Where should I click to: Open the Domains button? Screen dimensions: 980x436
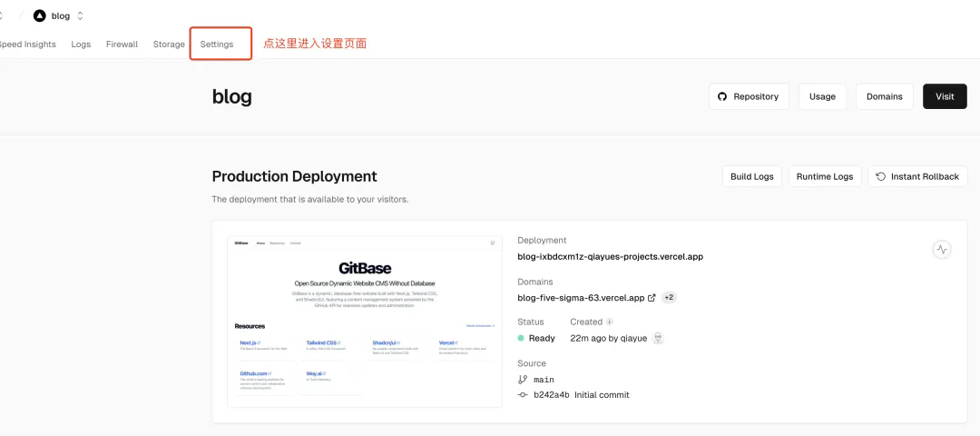(x=885, y=96)
